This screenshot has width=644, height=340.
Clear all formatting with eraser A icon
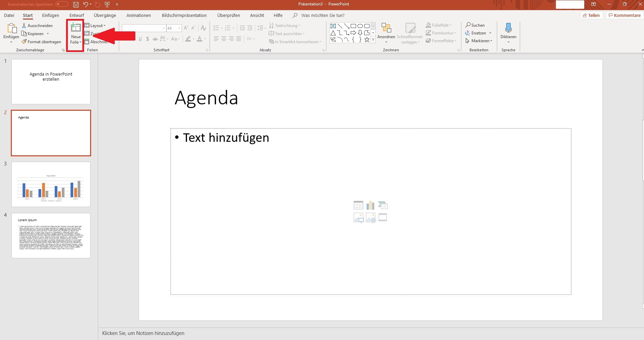(203, 28)
